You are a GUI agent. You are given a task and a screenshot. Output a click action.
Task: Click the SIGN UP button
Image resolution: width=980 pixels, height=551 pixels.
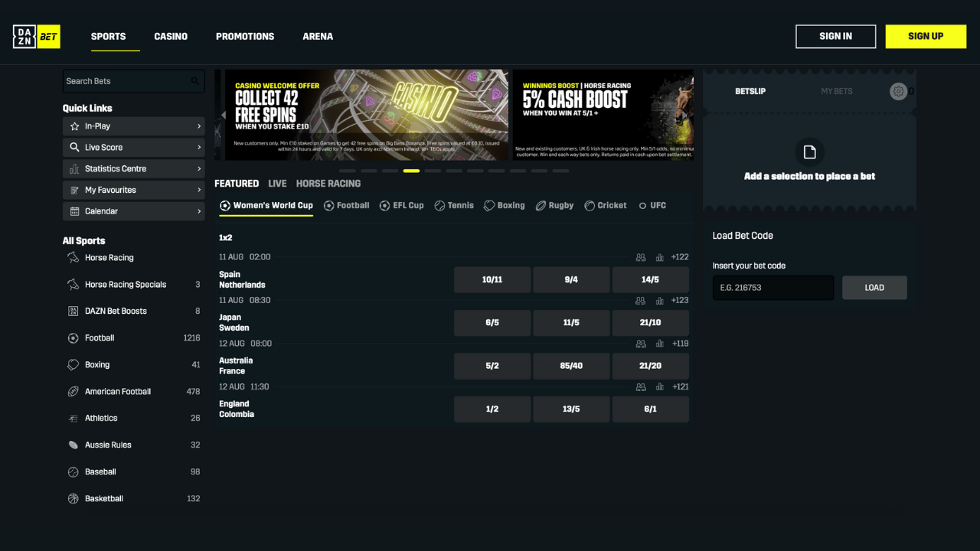point(926,36)
